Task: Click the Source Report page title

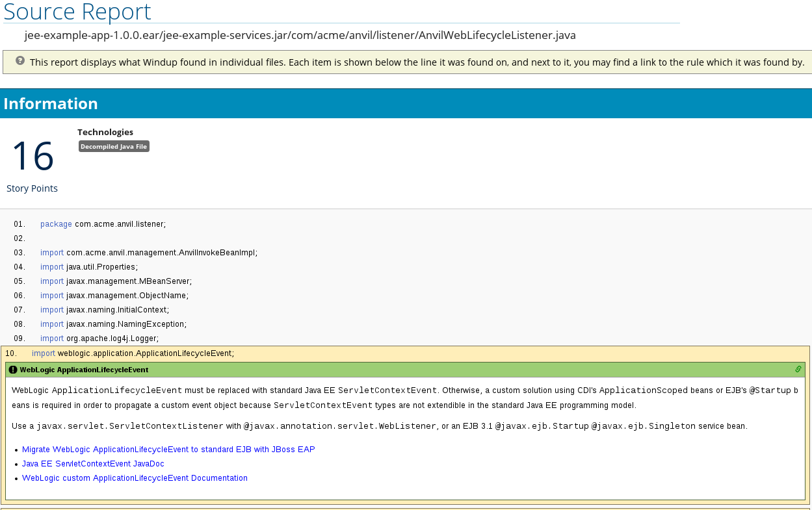Action: tap(77, 12)
